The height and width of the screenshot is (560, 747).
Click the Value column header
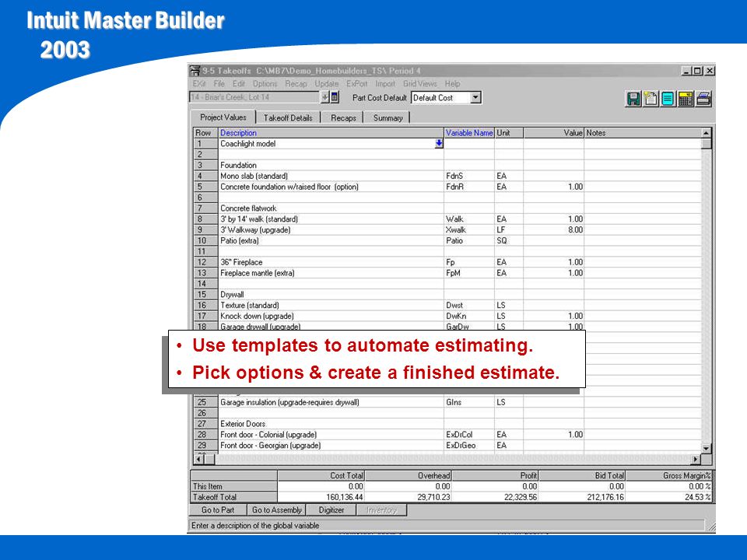[553, 133]
